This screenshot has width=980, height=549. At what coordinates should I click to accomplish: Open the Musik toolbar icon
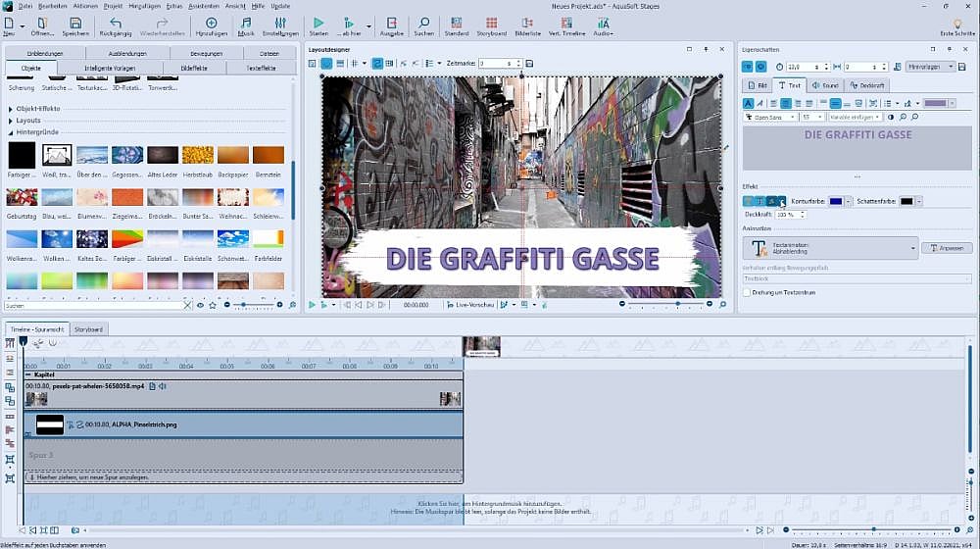(246, 24)
